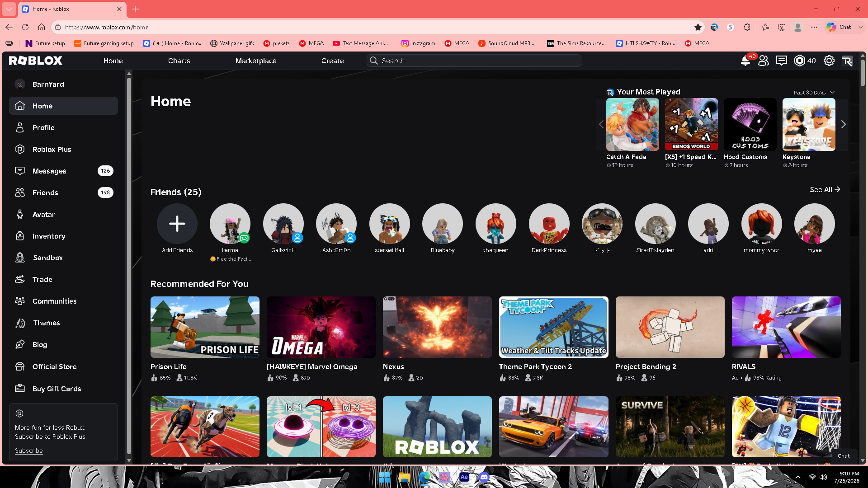Open browser extensions puzzle icon
The height and width of the screenshot is (488, 868).
click(x=747, y=27)
